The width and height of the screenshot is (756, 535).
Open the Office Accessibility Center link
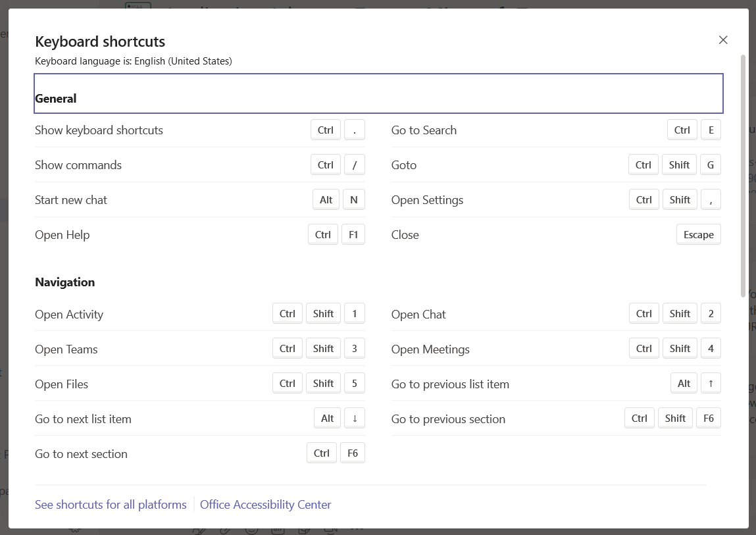click(265, 505)
